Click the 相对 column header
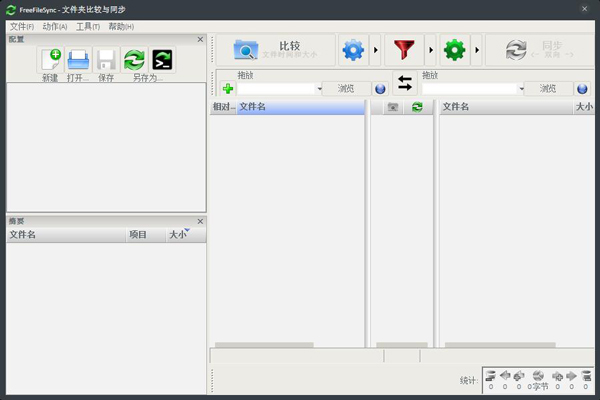Image resolution: width=600 pixels, height=400 pixels. [x=223, y=107]
